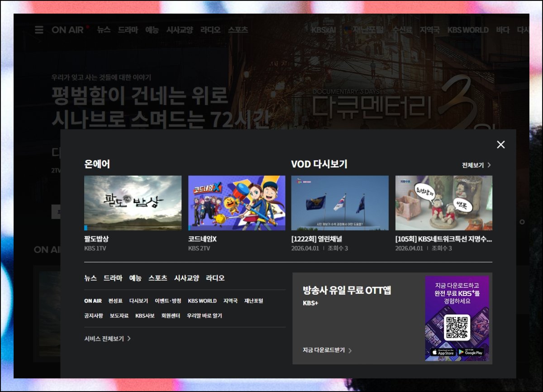Open 공지사항 service link
Image resolution: width=543 pixels, height=392 pixels.
click(94, 316)
